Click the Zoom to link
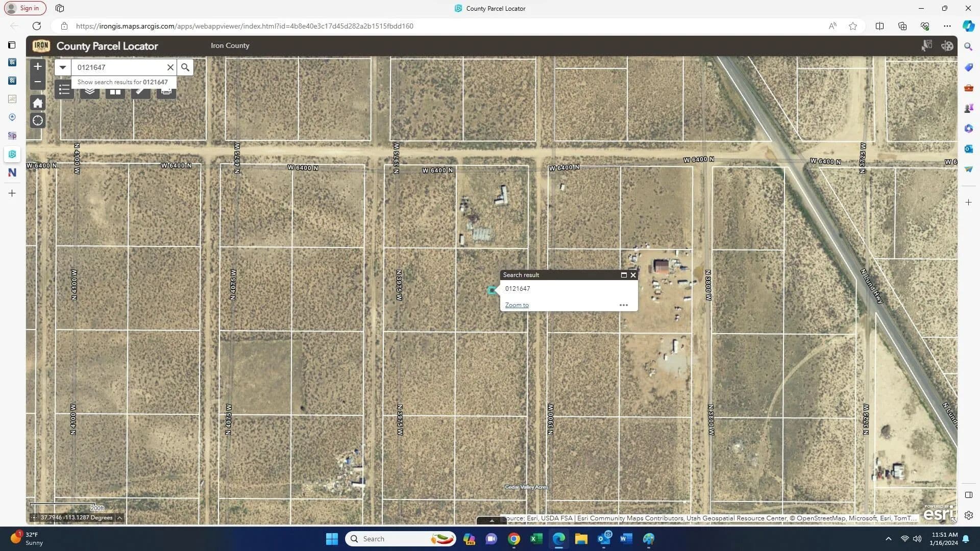 click(x=517, y=305)
